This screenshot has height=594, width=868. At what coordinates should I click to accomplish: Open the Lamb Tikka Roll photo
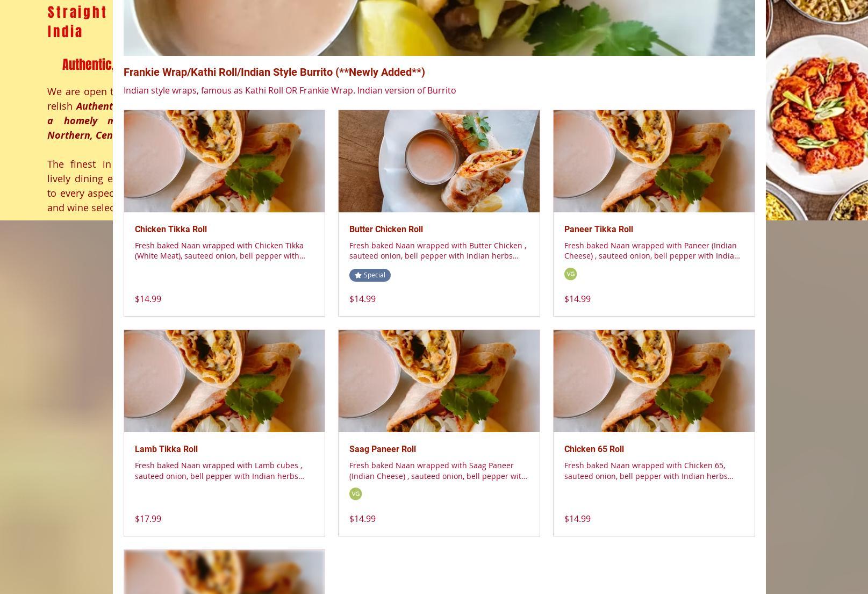coord(224,381)
